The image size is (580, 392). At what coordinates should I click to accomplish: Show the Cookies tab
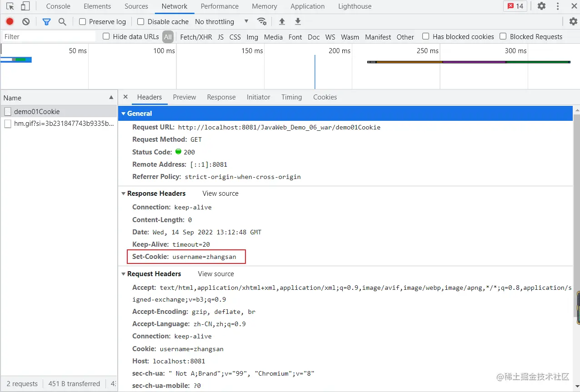point(325,97)
